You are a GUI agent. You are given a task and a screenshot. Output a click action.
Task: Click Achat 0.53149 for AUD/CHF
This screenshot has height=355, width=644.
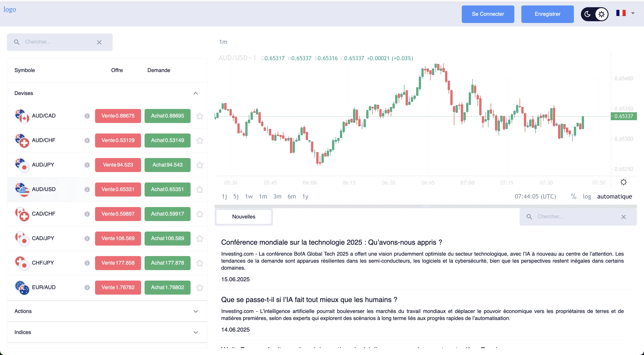coord(168,140)
